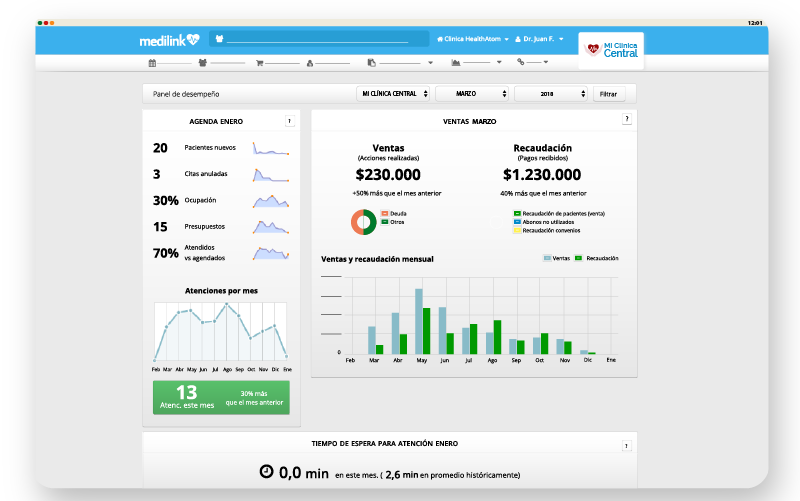Click the clock icon beside 0,0 min
Image resolution: width=800 pixels, height=501 pixels.
(x=266, y=471)
